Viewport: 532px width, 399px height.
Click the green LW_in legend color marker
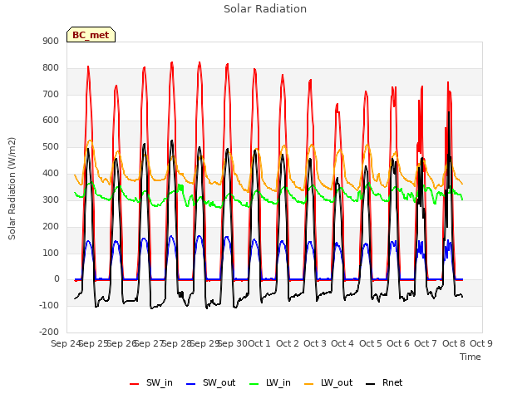254,384
